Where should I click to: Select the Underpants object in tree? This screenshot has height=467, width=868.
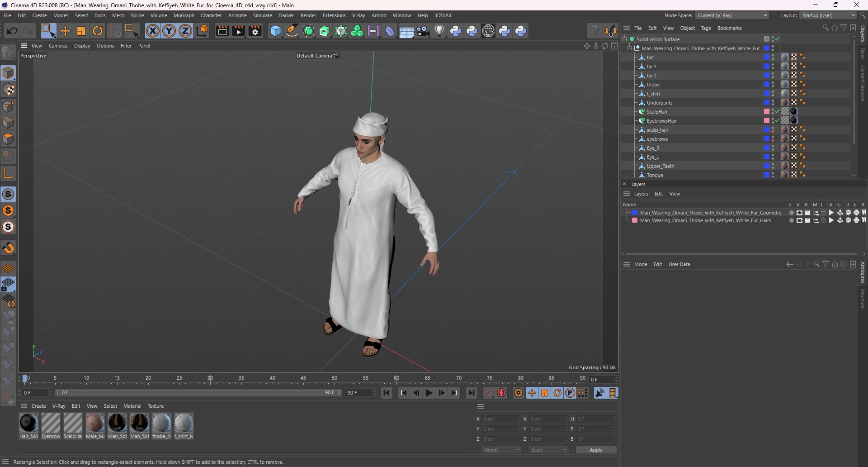pyautogui.click(x=659, y=103)
